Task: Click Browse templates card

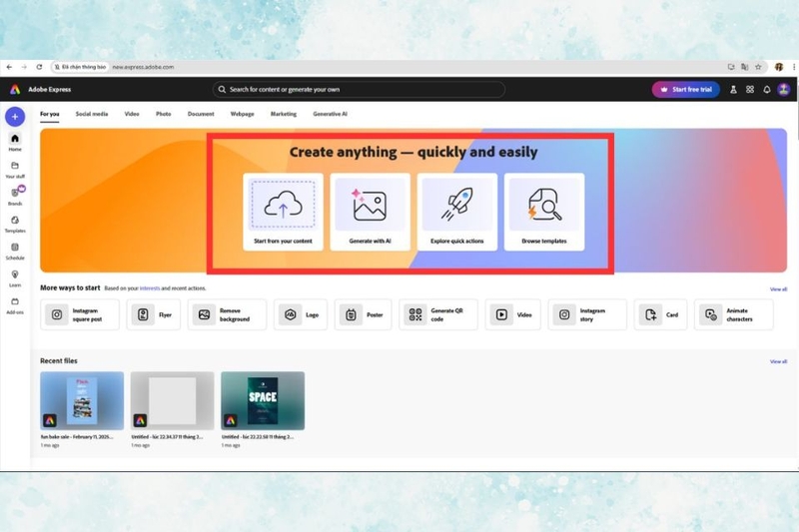Action: click(x=544, y=212)
